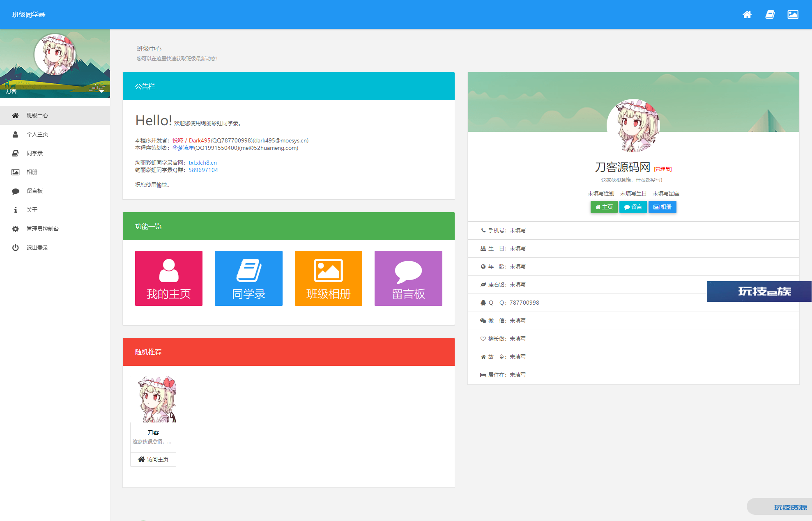This screenshot has height=521, width=812.
Task: Click power icon beside 退出登录
Action: point(15,248)
